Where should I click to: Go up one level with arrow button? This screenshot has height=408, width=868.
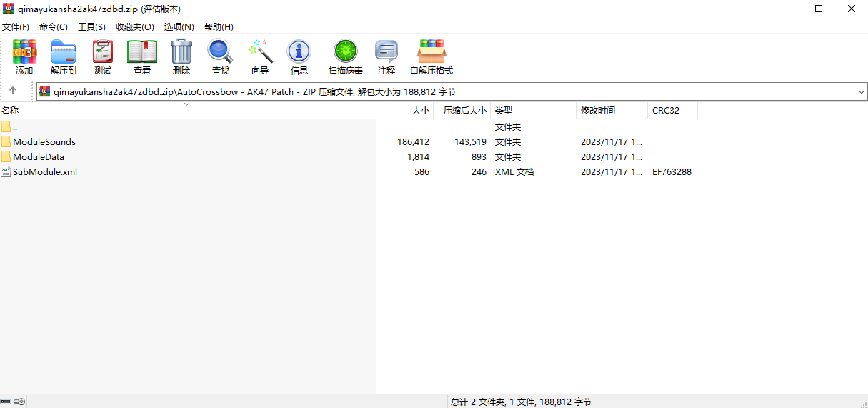[x=13, y=91]
